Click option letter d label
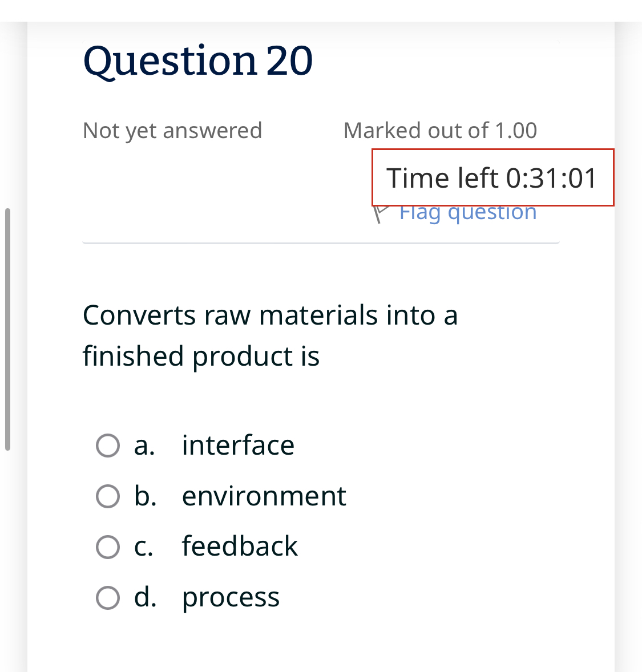The height and width of the screenshot is (672, 642). (x=144, y=598)
